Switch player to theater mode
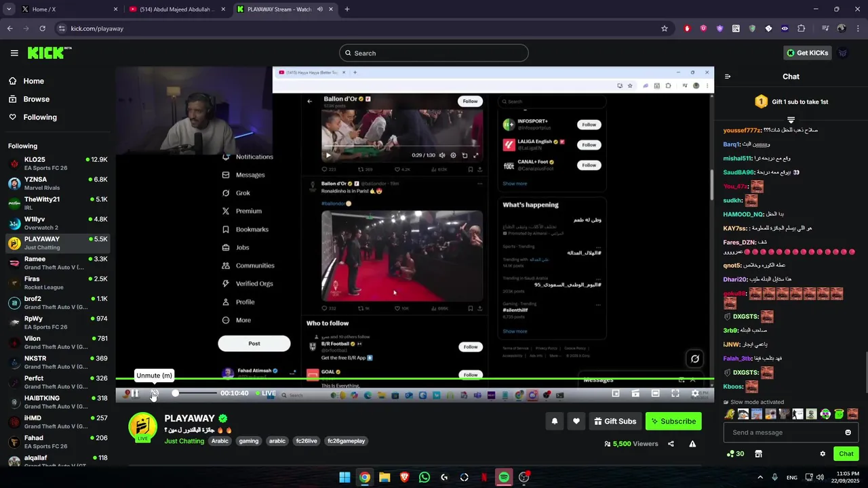 coord(655,393)
